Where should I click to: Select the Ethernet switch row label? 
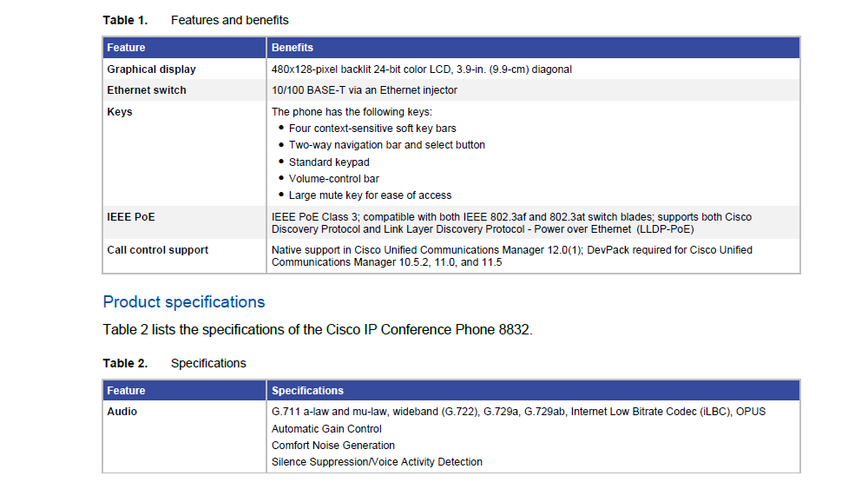tap(147, 90)
